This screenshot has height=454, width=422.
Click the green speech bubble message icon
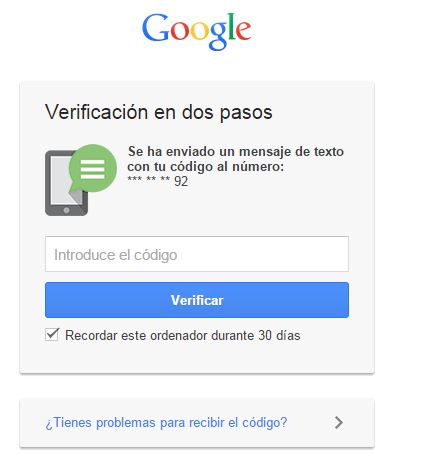(x=93, y=168)
